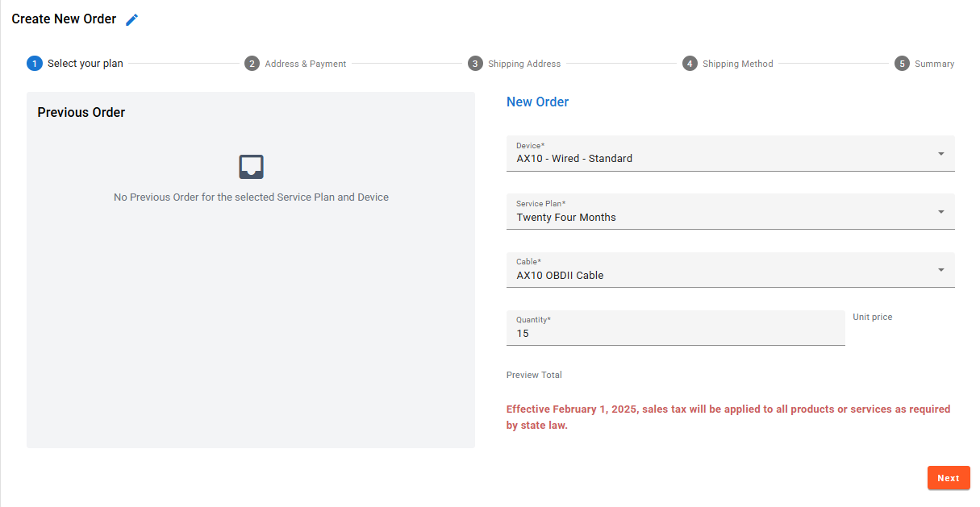This screenshot has width=980, height=507.
Task: Click the empty inbox icon in Previous Order
Action: (252, 167)
